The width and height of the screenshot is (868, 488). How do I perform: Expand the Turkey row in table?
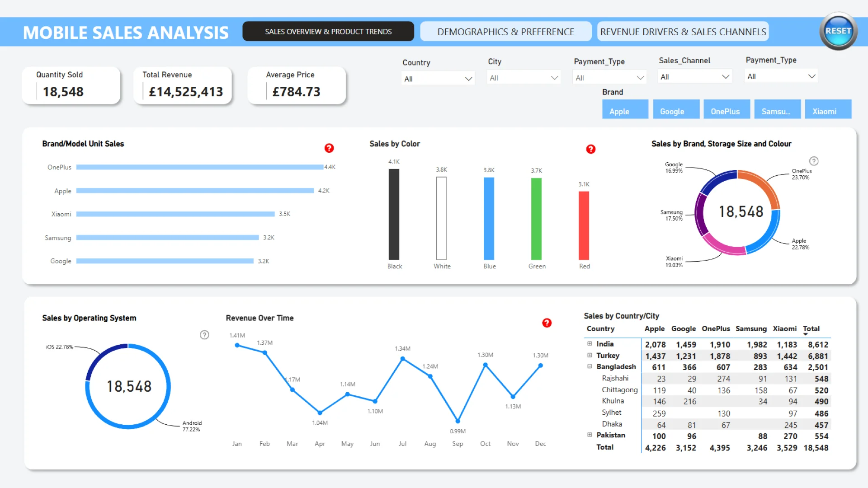click(590, 356)
